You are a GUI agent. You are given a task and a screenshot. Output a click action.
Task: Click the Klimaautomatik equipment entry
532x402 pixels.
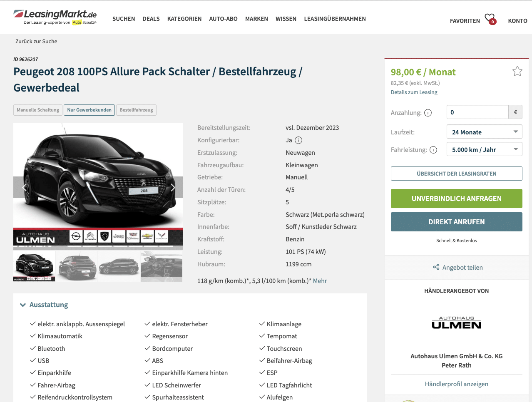tap(60, 336)
